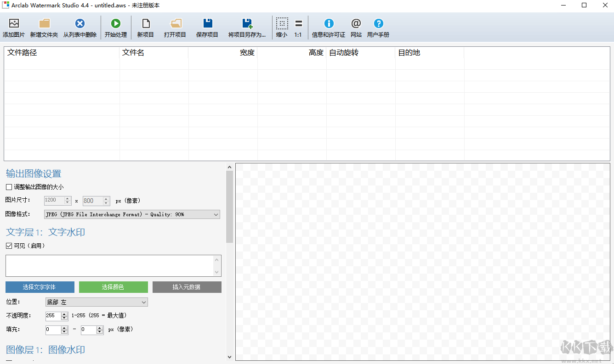
Task: Open the 用户手册 help icon
Action: coord(378,24)
